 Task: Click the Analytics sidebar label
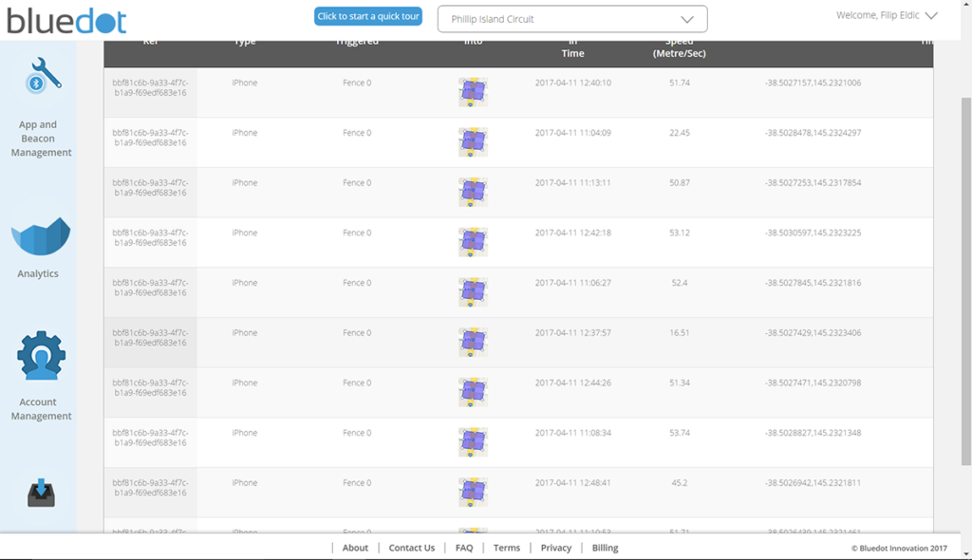(38, 273)
